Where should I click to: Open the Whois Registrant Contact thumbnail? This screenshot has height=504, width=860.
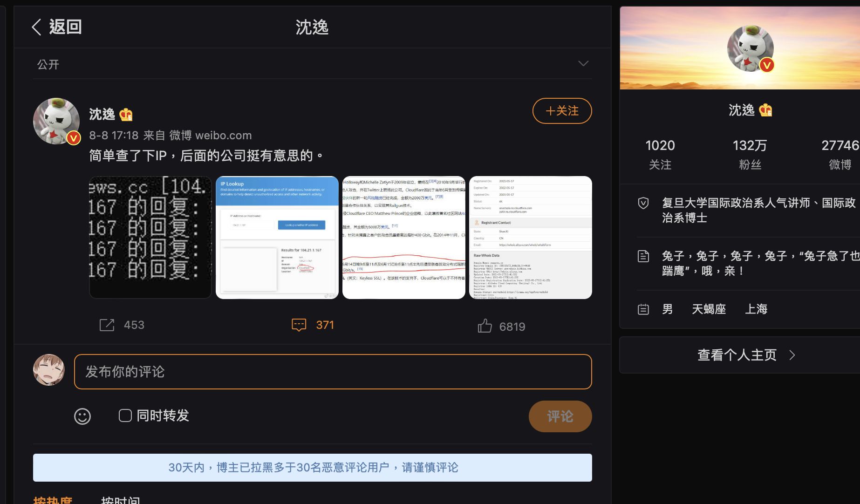click(x=531, y=238)
